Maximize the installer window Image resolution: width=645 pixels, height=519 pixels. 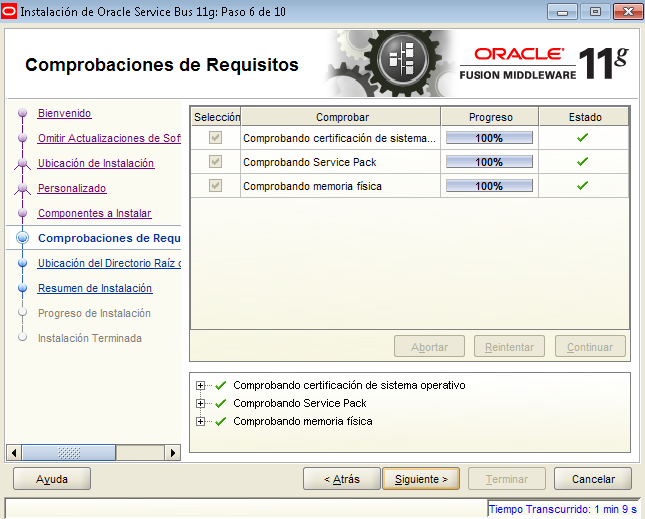(x=595, y=12)
